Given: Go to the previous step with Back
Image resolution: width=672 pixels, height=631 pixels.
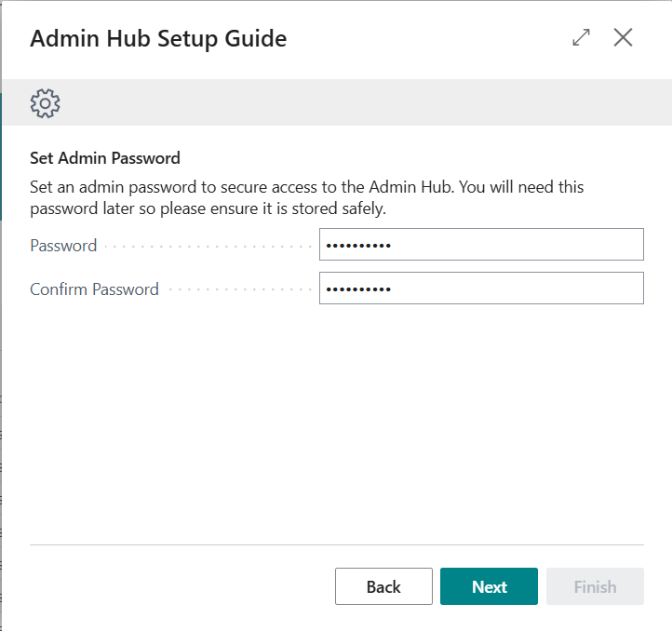Looking at the screenshot, I should point(383,586).
